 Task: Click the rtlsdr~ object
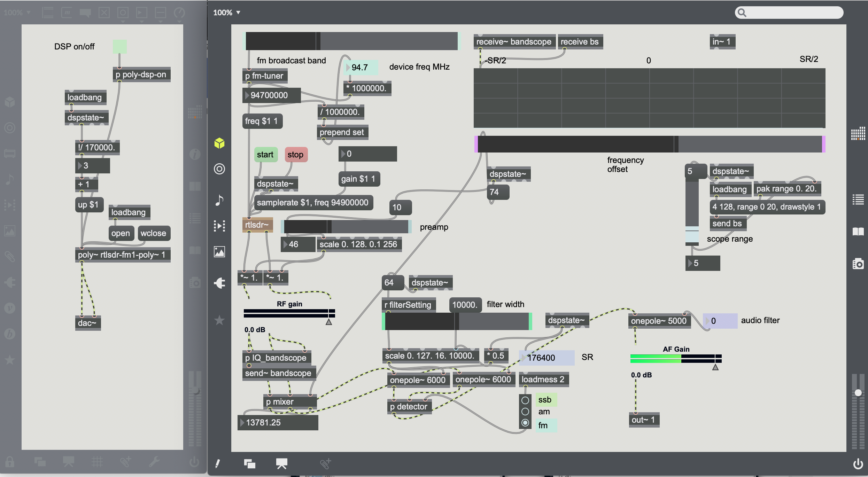click(257, 225)
